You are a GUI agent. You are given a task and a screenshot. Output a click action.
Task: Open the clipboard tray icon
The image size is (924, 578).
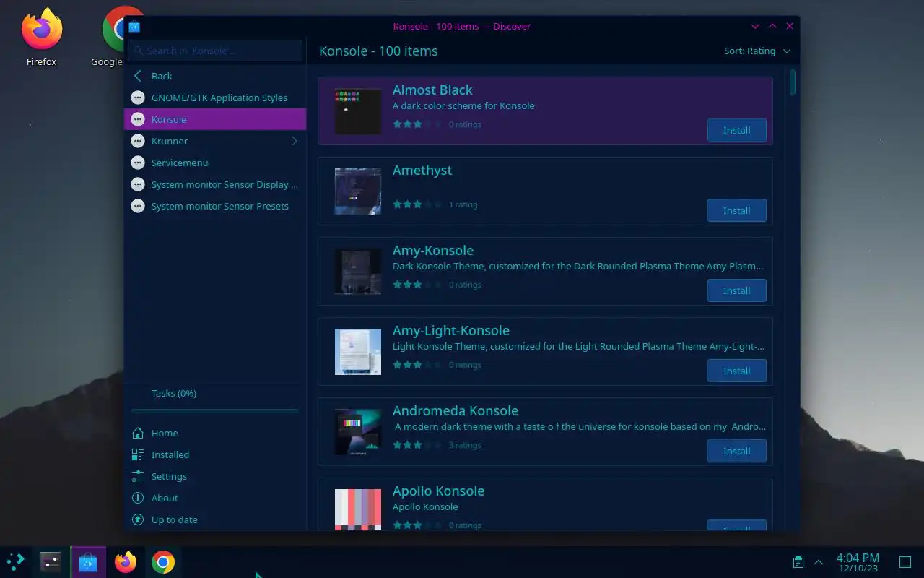(x=798, y=561)
